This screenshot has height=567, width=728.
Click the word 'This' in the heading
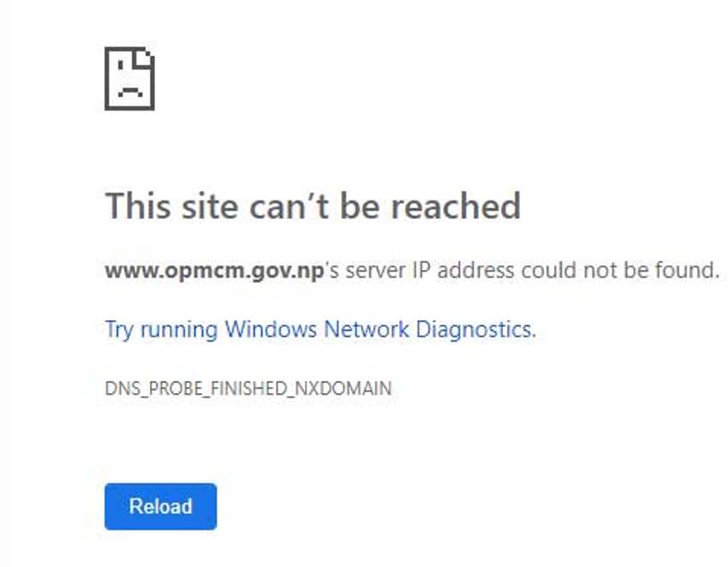coord(138,206)
